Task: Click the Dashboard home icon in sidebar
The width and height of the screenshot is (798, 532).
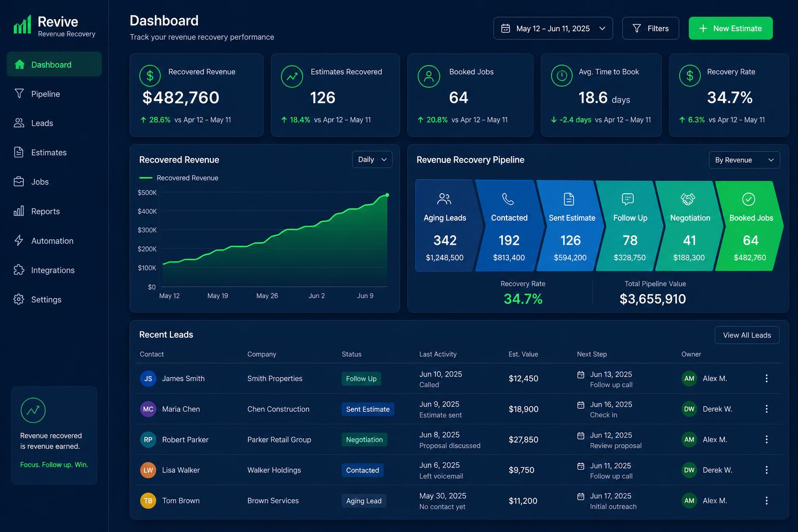Action: [x=20, y=64]
